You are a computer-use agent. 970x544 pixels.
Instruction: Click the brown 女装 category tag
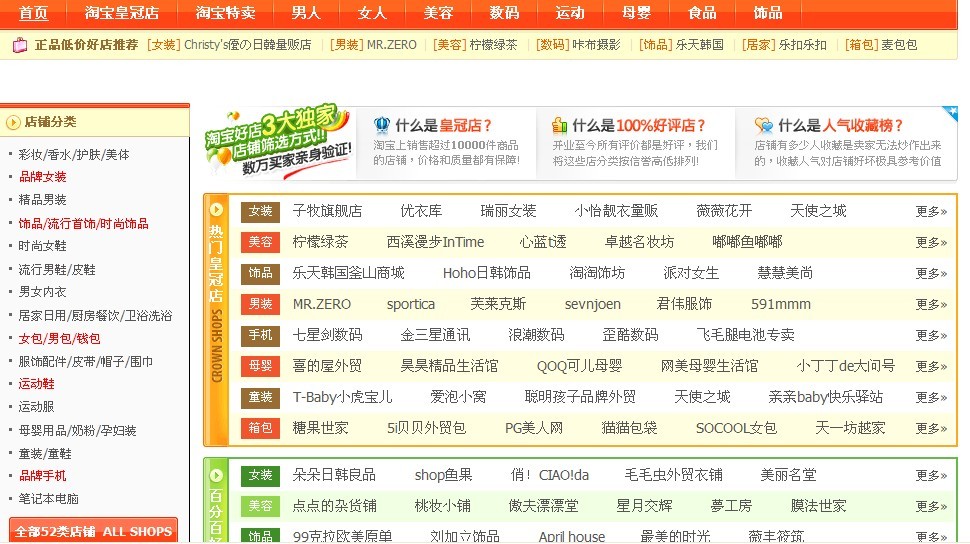click(260, 211)
